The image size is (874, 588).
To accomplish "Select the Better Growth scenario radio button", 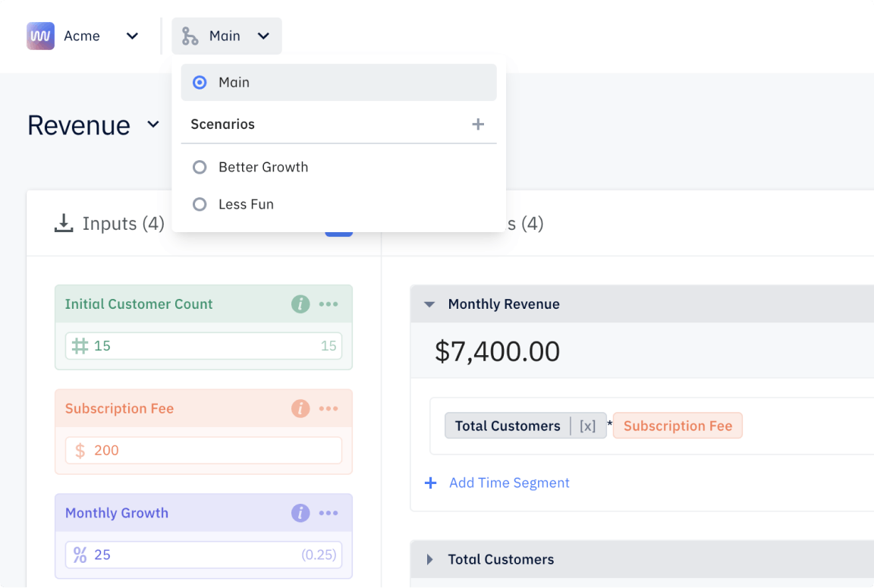I will (200, 167).
